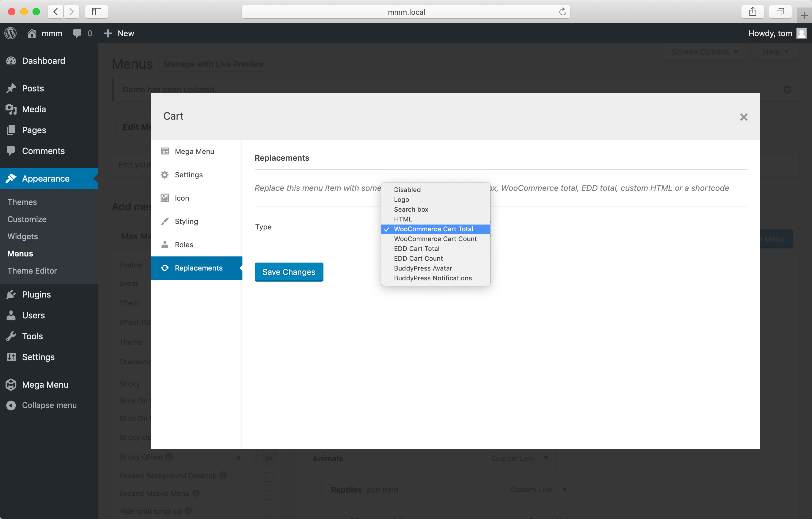
Task: Select the Replacements tab
Action: coord(197,268)
